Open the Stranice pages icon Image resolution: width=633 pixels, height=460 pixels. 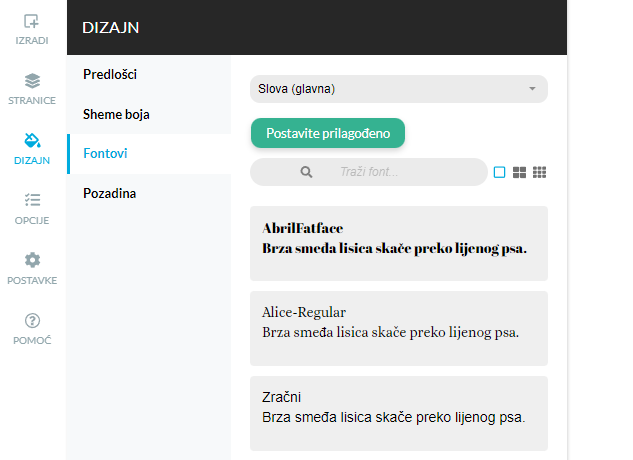click(32, 81)
